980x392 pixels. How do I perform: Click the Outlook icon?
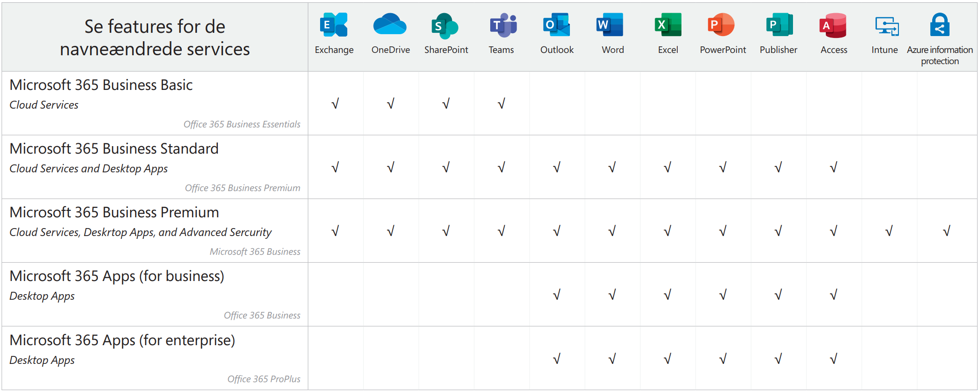coord(556,25)
